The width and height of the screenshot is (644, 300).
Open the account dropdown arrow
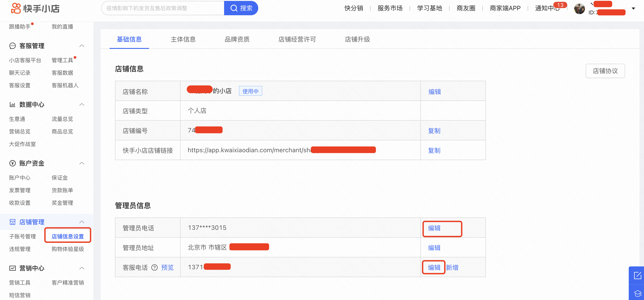pyautogui.click(x=633, y=9)
